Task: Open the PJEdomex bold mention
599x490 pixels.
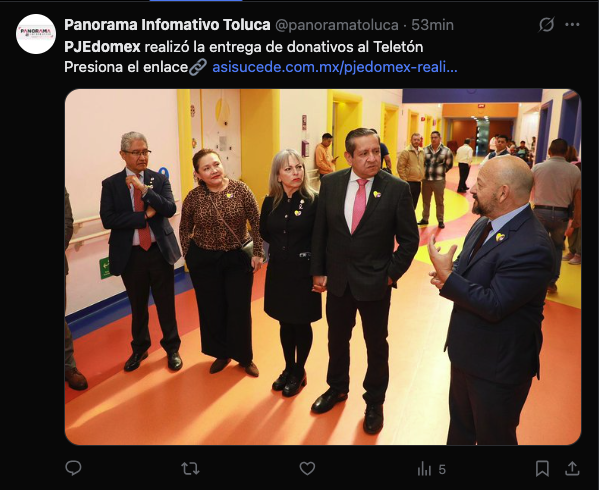Action: pos(102,47)
